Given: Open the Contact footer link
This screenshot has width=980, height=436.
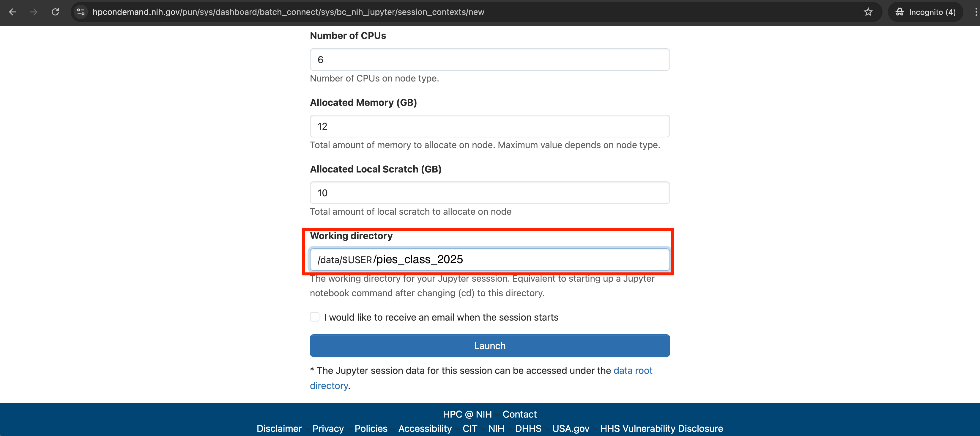Looking at the screenshot, I should (x=519, y=414).
